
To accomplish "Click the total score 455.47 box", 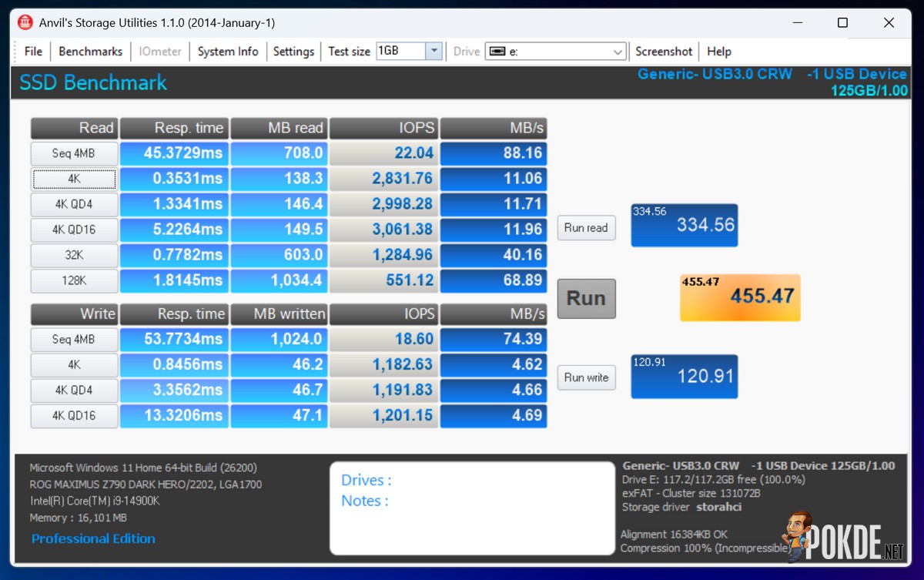I will point(740,297).
